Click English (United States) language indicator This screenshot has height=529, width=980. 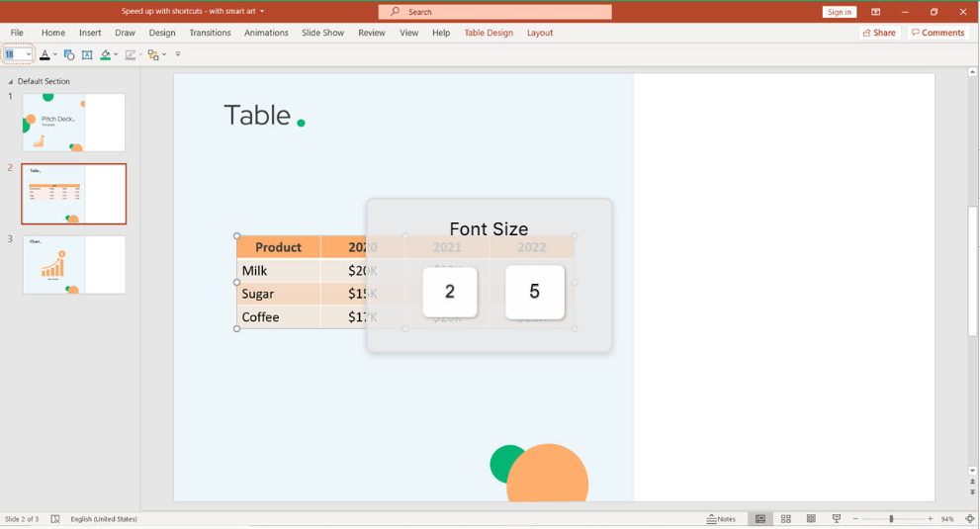(x=104, y=519)
